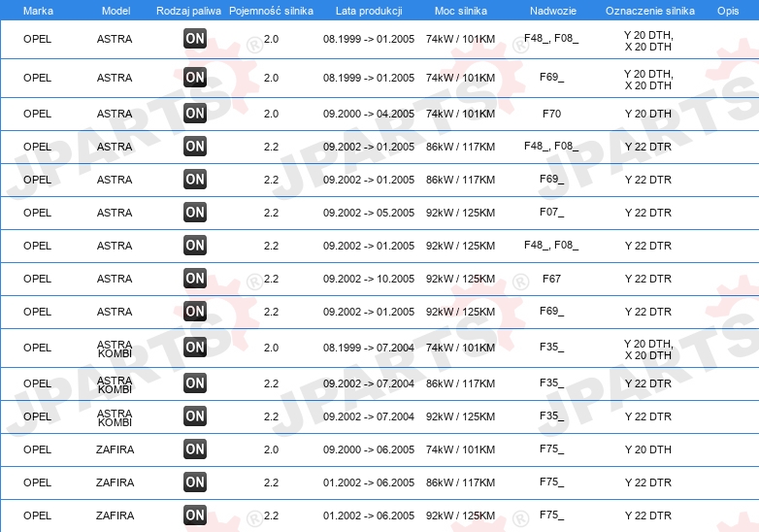The height and width of the screenshot is (532, 759).
Task: Click the date range 09.2002 -> 10.2005
Action: click(369, 279)
